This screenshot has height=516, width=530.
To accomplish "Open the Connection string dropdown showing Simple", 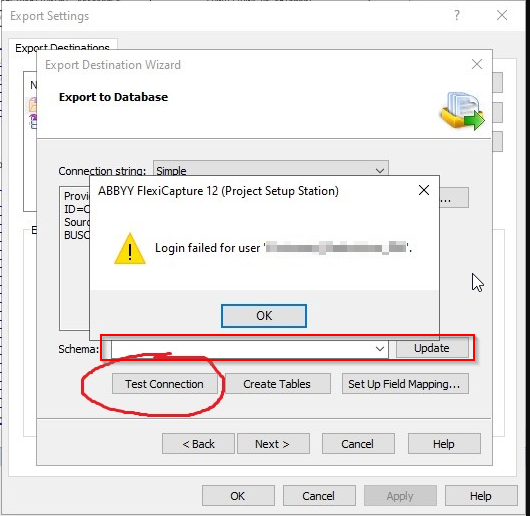I will 271,170.
